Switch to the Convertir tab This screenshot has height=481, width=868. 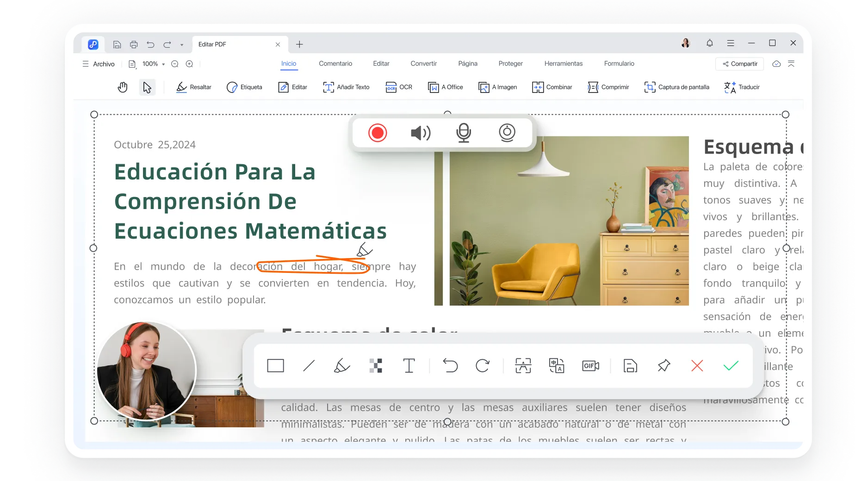click(x=423, y=64)
